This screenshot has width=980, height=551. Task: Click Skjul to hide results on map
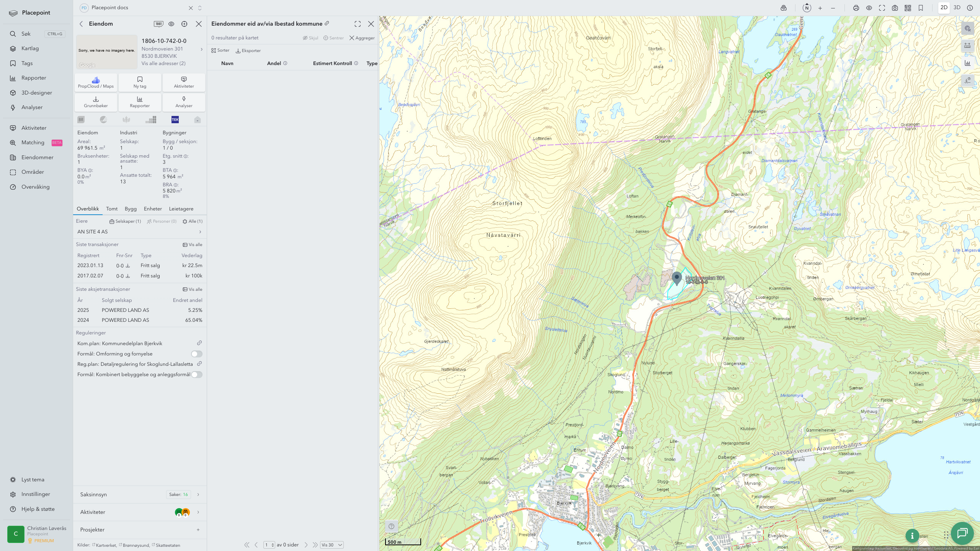310,38
